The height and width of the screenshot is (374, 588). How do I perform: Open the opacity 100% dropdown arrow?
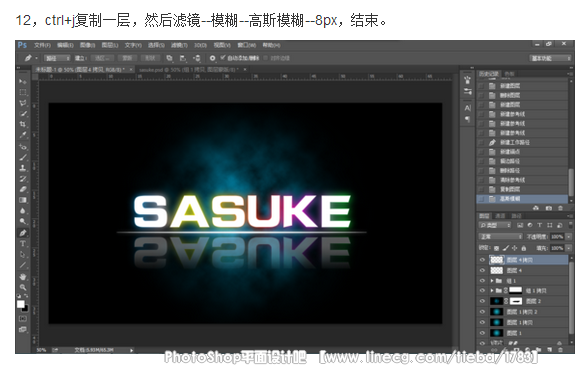(568, 237)
